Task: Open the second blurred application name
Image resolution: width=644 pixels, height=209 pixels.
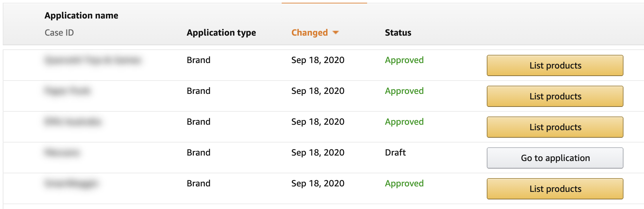Action: point(67,91)
